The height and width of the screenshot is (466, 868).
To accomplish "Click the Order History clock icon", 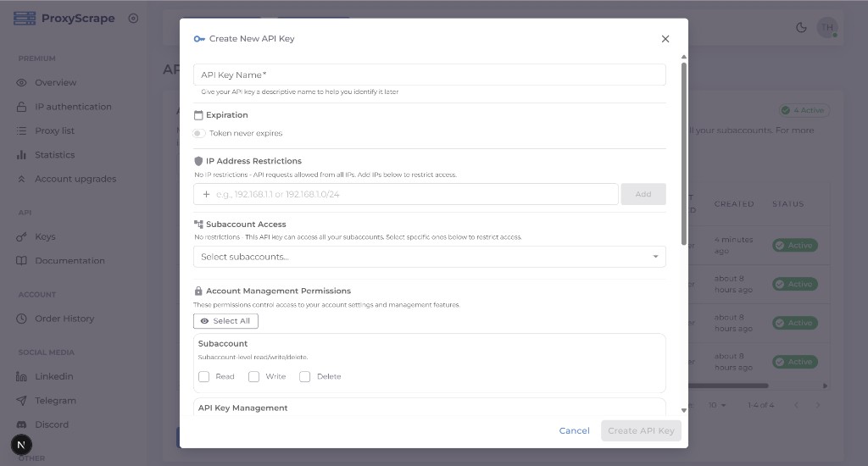I will coord(21,319).
